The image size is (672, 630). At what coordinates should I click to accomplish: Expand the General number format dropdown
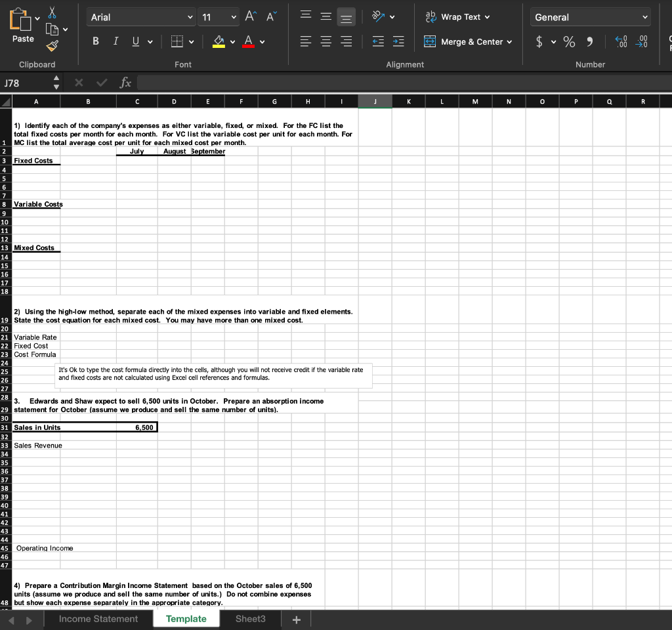tap(645, 17)
